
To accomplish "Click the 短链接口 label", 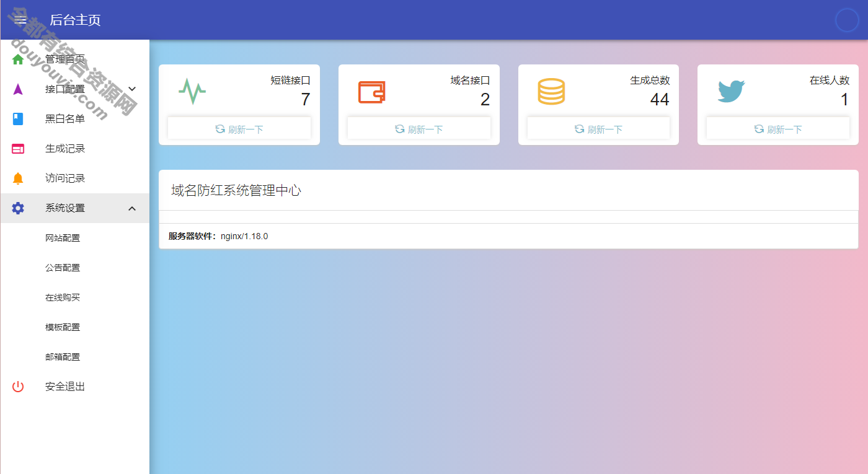I will point(290,81).
